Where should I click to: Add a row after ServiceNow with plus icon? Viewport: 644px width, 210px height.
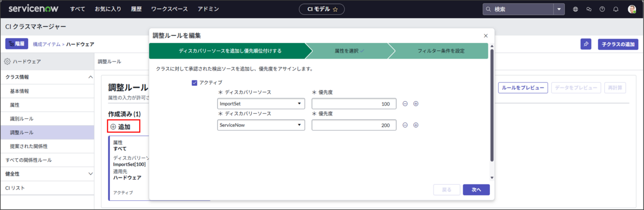[x=416, y=125]
